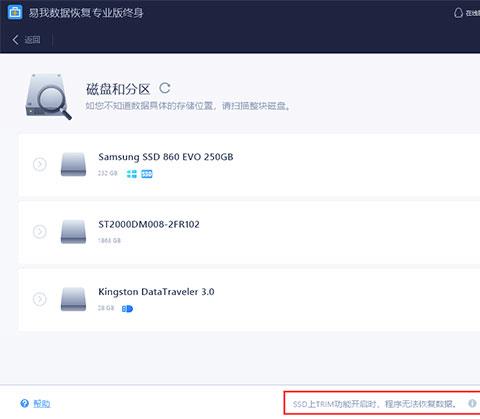Click the EaseUS app logo icon

15,12
